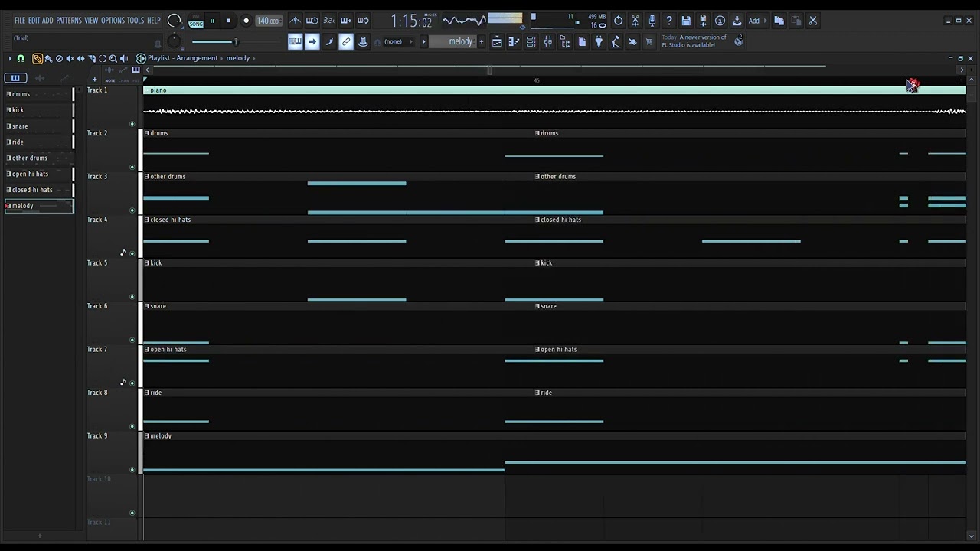This screenshot has width=980, height=551.
Task: Select the zoom magnifier tool
Action: (113, 58)
